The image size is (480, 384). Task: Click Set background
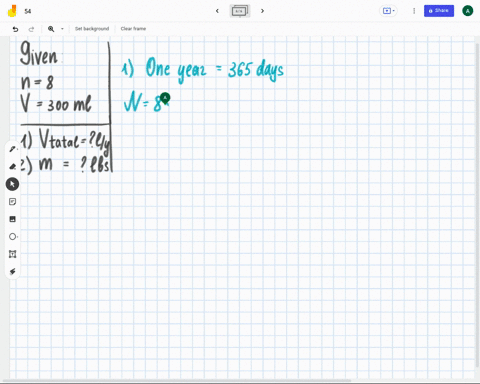point(92,29)
